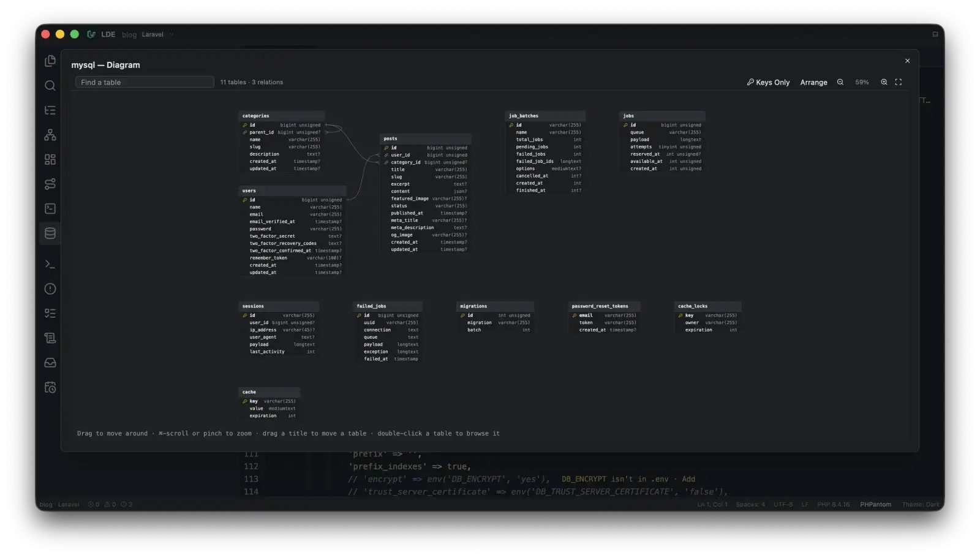Image resolution: width=980 pixels, height=558 pixels.
Task: Click the 59% zoom level indicator
Action: pos(862,82)
